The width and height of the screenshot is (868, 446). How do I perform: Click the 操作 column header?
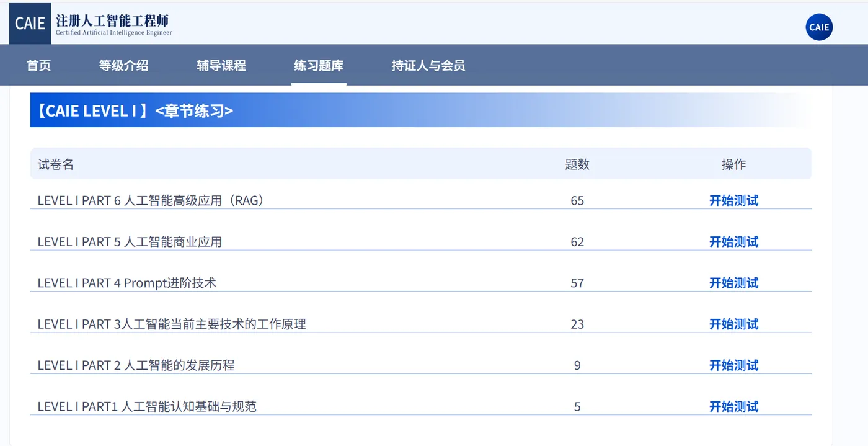click(x=733, y=164)
